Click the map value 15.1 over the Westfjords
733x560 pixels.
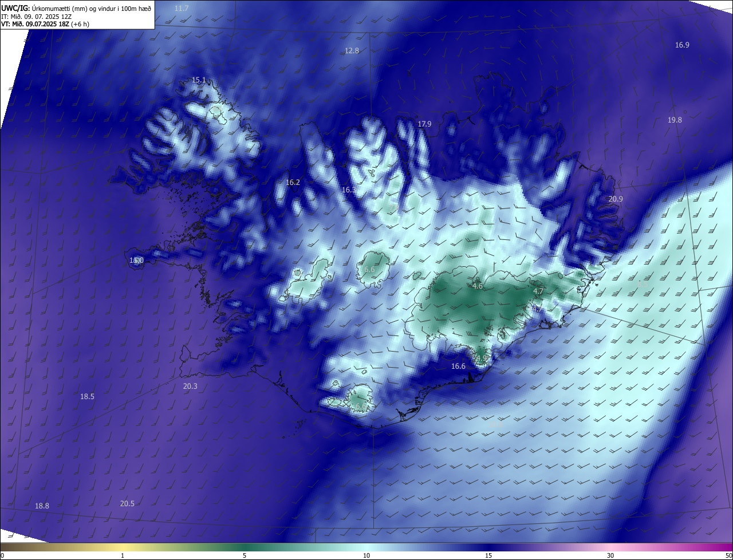click(x=199, y=80)
